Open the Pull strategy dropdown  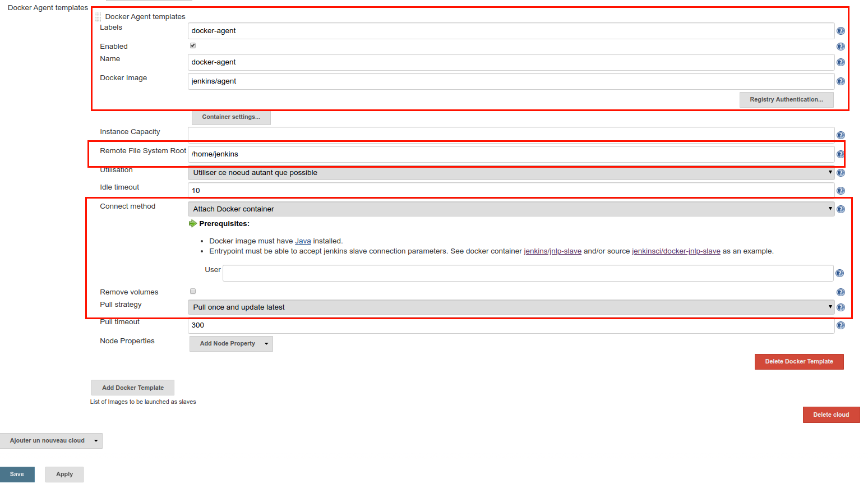[510, 307]
